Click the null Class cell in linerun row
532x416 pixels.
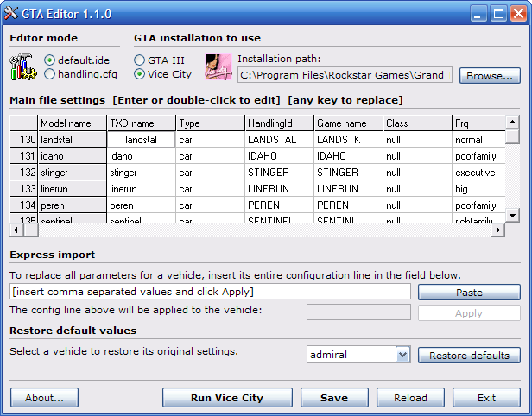[418, 189]
